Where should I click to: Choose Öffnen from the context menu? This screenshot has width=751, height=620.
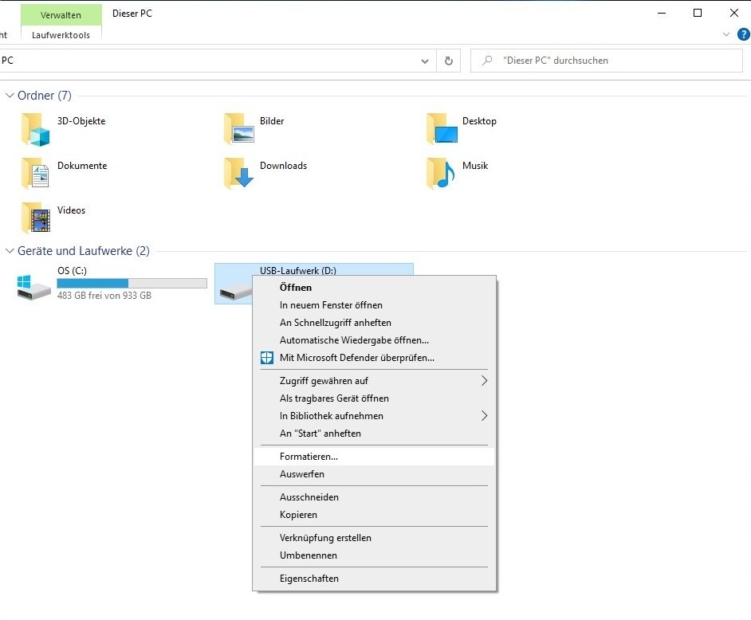coord(374,287)
